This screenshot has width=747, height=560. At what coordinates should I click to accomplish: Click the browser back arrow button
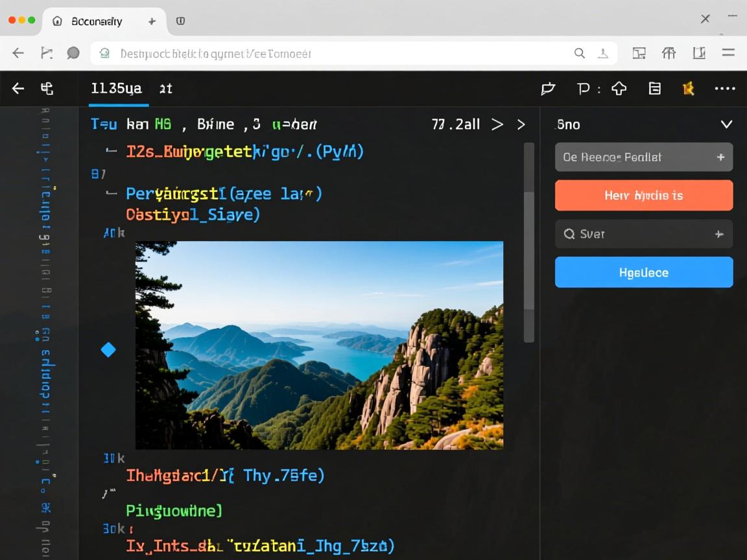pyautogui.click(x=18, y=53)
